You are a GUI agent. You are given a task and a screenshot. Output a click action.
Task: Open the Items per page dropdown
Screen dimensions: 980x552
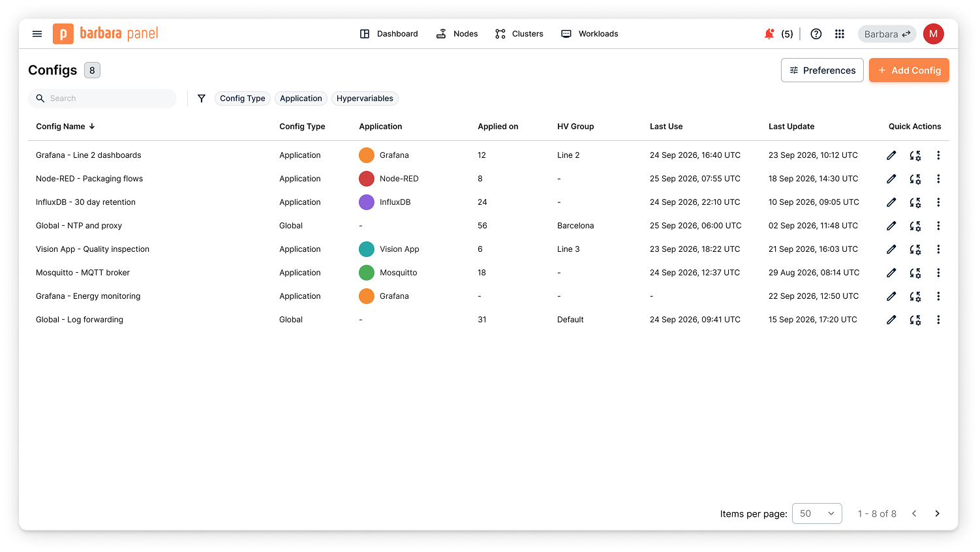click(x=817, y=514)
